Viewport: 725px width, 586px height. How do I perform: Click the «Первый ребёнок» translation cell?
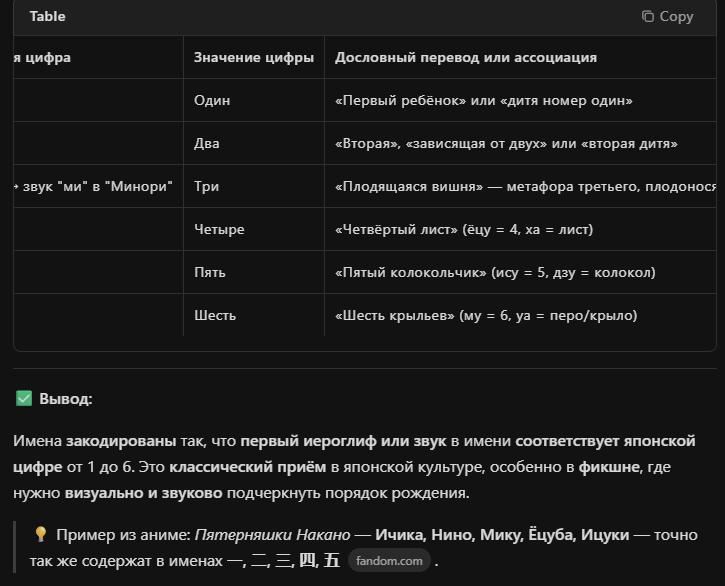(484, 101)
